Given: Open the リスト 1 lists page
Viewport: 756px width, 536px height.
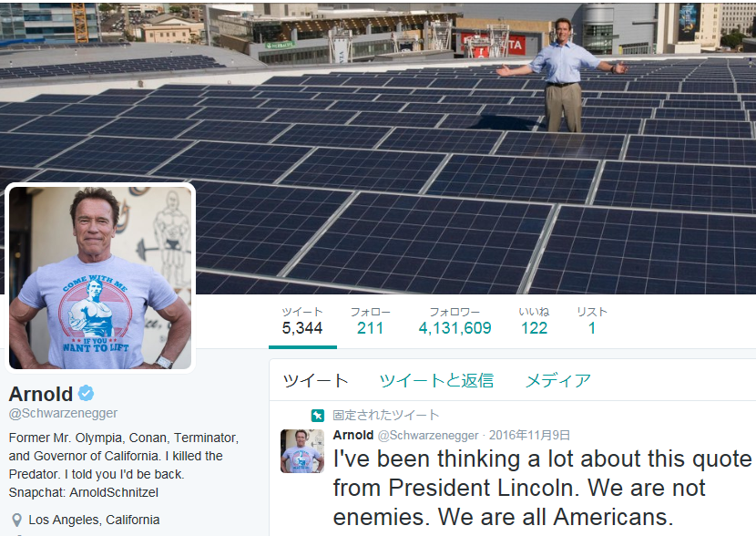Looking at the screenshot, I should point(592,320).
